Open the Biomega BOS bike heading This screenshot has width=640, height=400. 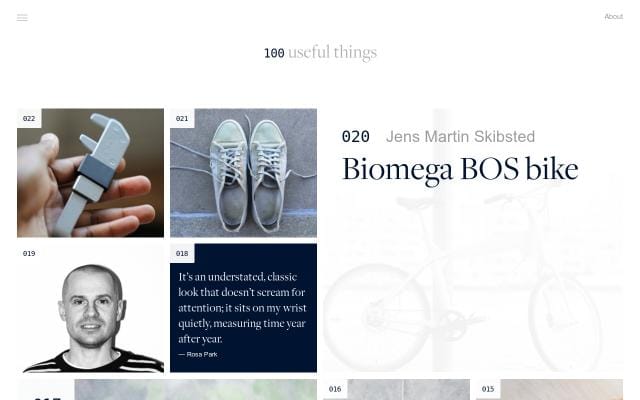(460, 169)
